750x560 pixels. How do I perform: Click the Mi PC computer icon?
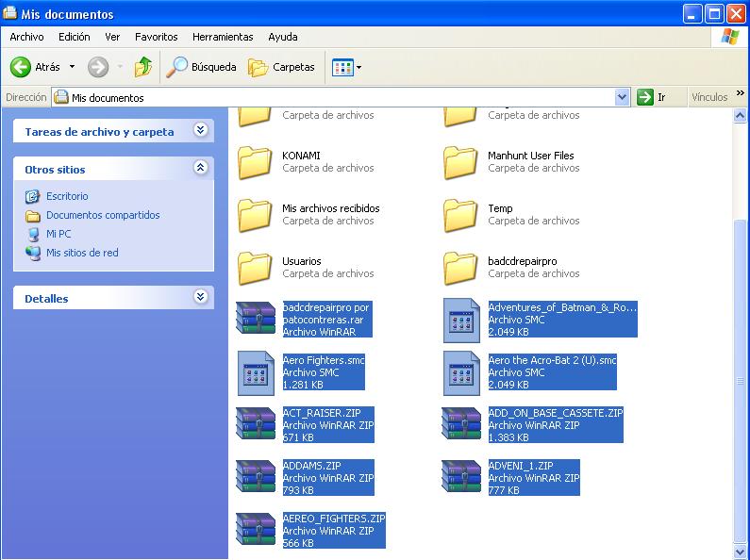33,234
